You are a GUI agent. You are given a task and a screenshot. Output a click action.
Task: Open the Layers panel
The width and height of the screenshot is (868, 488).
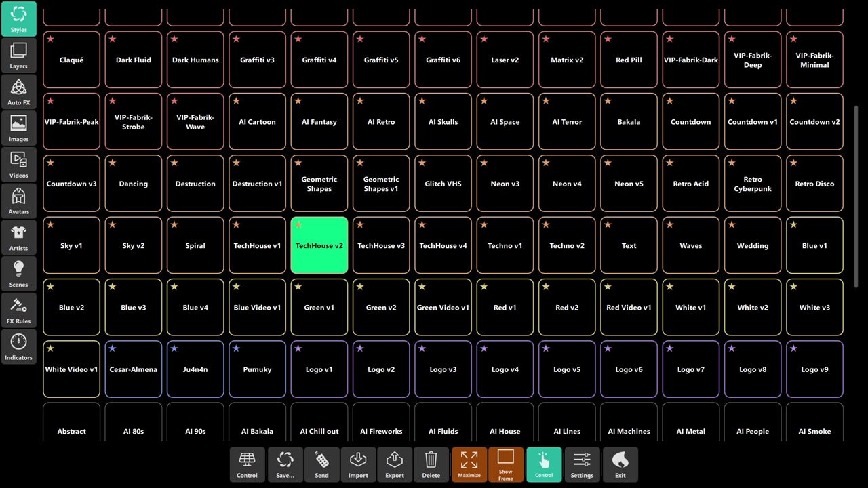pyautogui.click(x=18, y=56)
